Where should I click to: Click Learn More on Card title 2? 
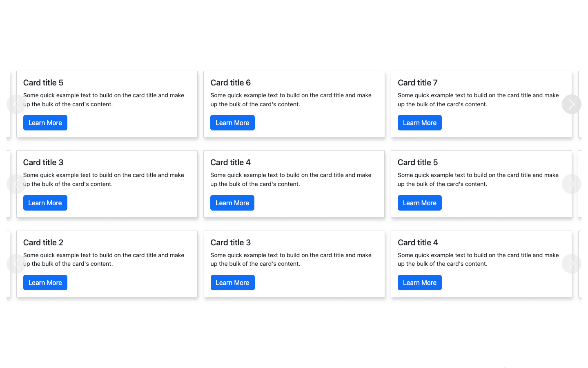click(45, 282)
